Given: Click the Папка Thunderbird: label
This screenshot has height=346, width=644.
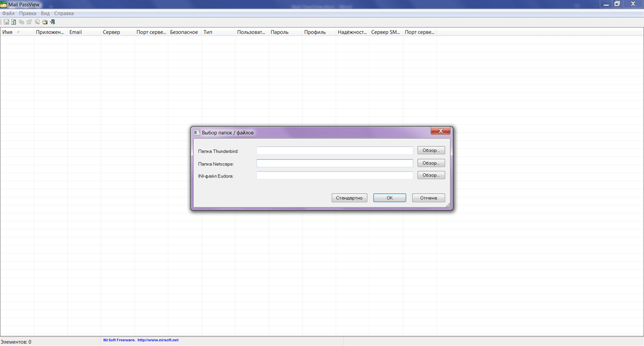Looking at the screenshot, I should click(x=218, y=151).
